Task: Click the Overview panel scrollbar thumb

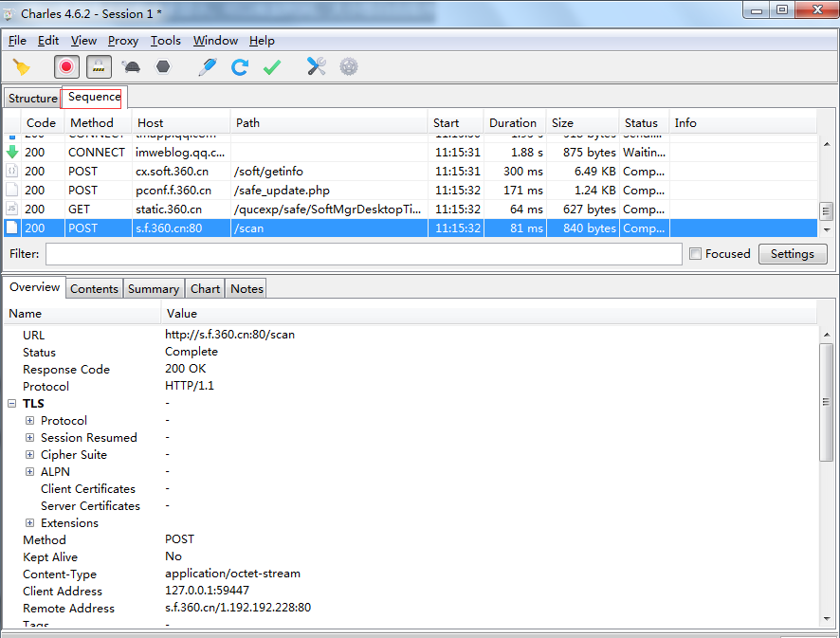Action: (826, 402)
